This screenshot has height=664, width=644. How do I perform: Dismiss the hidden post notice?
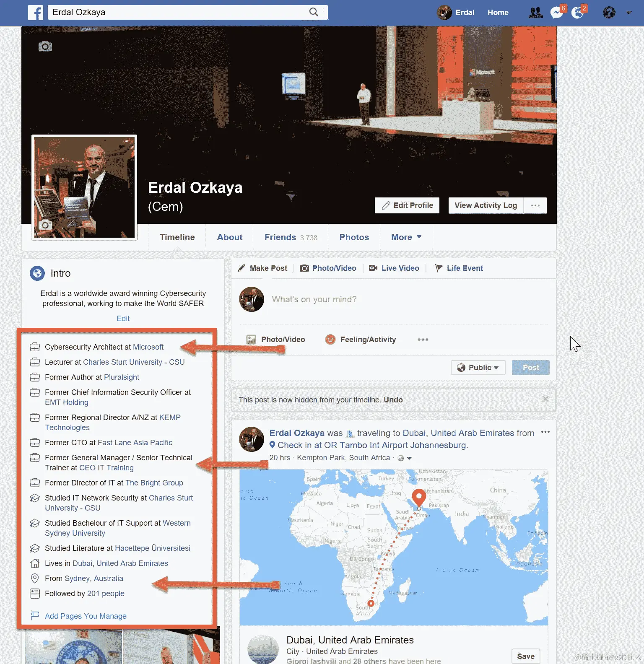click(545, 399)
